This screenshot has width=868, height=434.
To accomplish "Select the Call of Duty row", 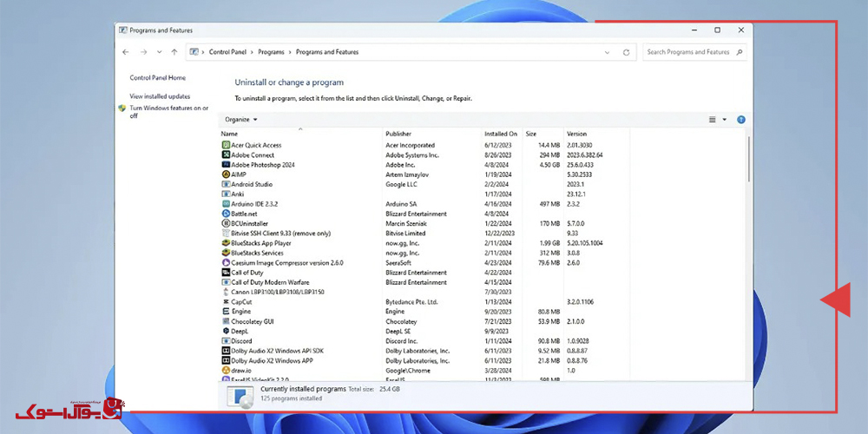I will click(x=424, y=273).
